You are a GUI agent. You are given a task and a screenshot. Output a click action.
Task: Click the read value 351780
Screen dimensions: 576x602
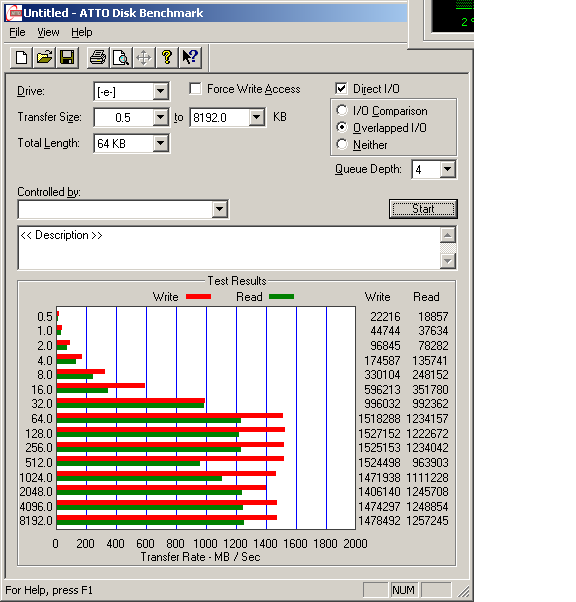(430, 390)
